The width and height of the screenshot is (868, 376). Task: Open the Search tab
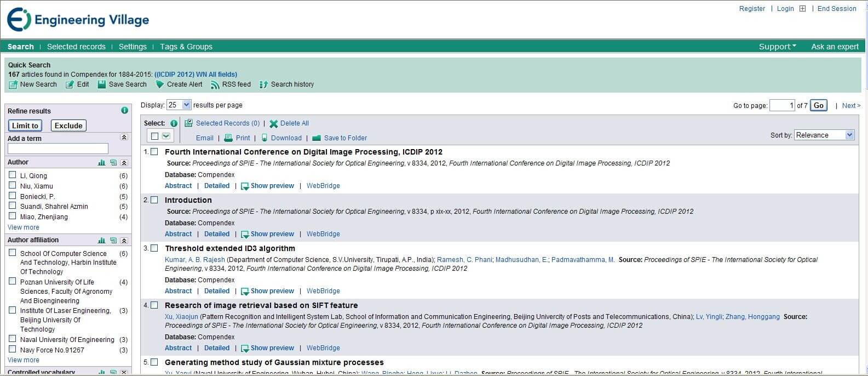(x=21, y=47)
